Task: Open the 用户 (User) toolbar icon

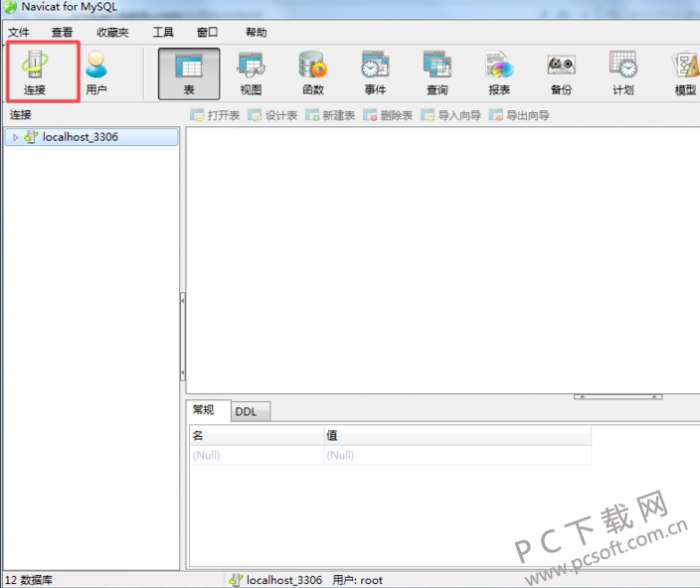Action: pyautogui.click(x=96, y=72)
